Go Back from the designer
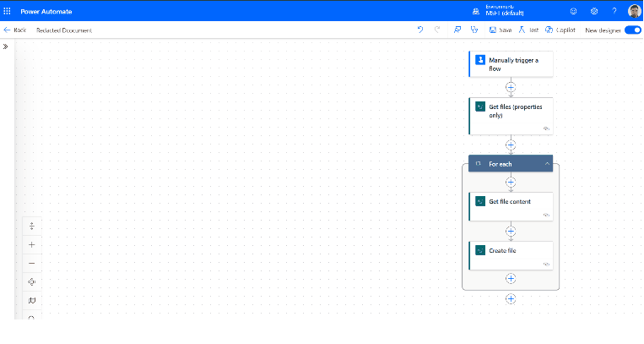Viewport: 644px width, 344px height. [x=15, y=30]
